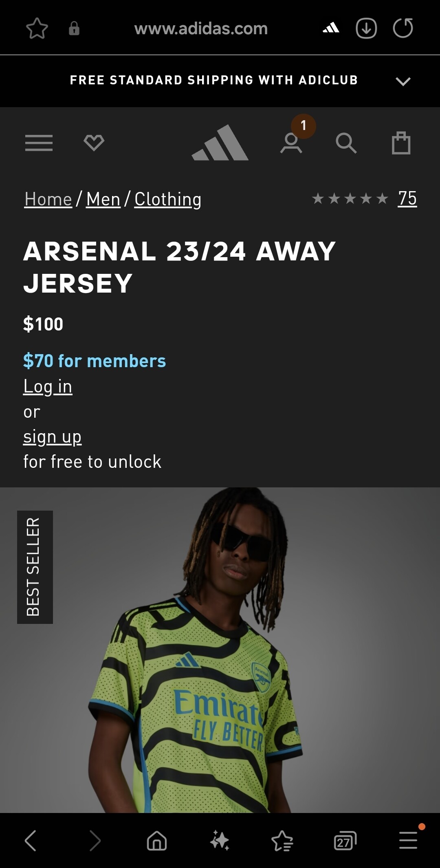Open the search magnifier icon
The image size is (440, 868).
tap(346, 143)
